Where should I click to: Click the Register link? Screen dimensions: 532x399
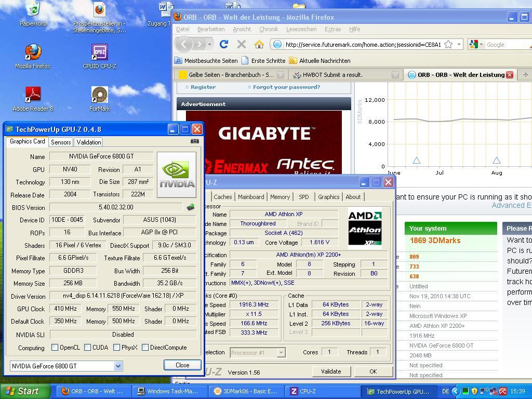pos(203,87)
